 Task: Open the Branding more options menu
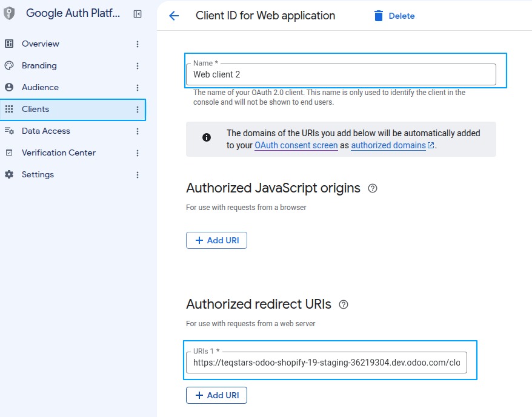[138, 66]
